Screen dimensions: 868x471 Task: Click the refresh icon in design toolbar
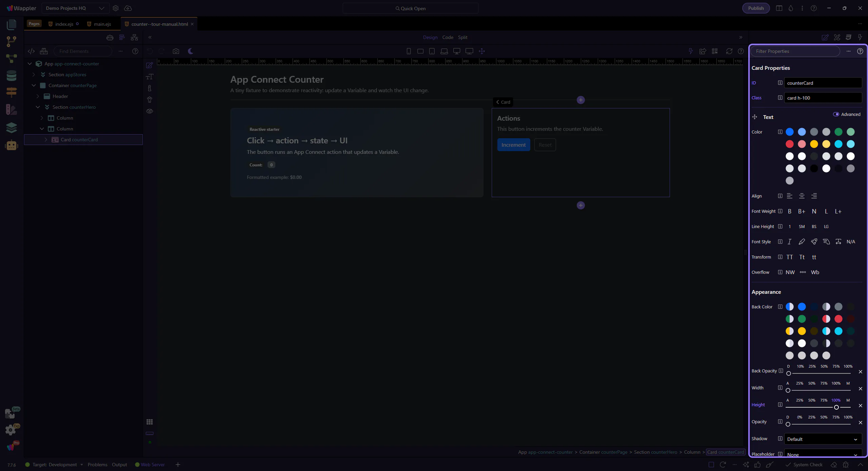click(729, 51)
